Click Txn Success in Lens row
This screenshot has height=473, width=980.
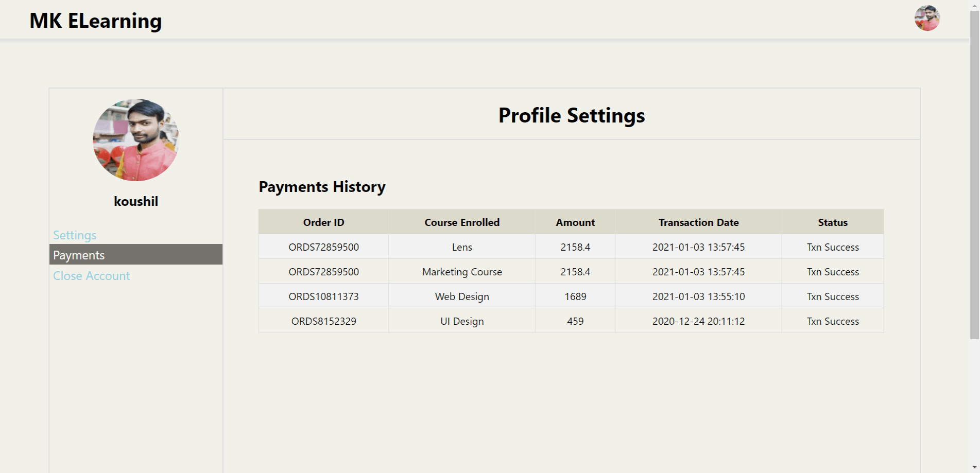833,247
